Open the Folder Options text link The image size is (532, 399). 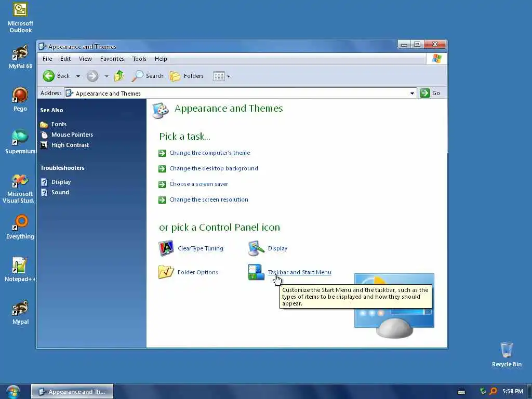tap(198, 272)
